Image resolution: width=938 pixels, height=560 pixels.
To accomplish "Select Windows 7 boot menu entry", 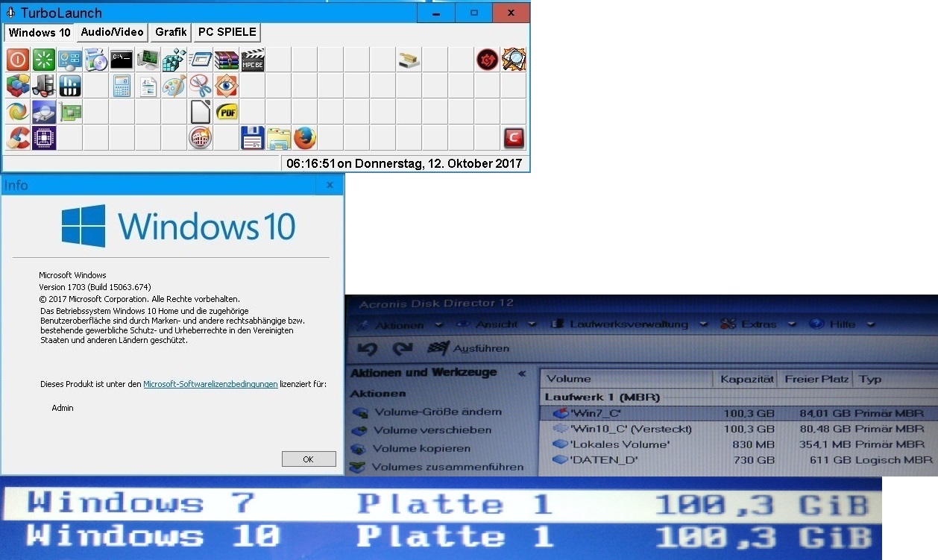I will coord(441,505).
